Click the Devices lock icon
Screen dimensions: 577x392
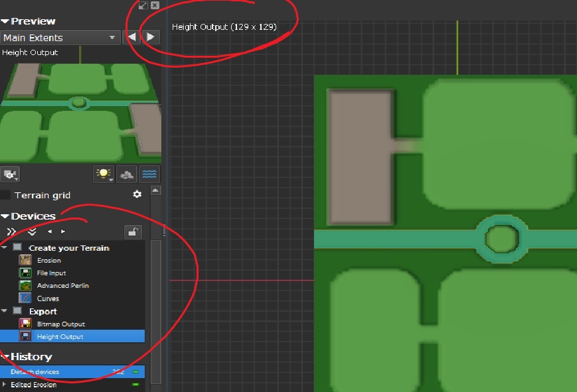133,232
